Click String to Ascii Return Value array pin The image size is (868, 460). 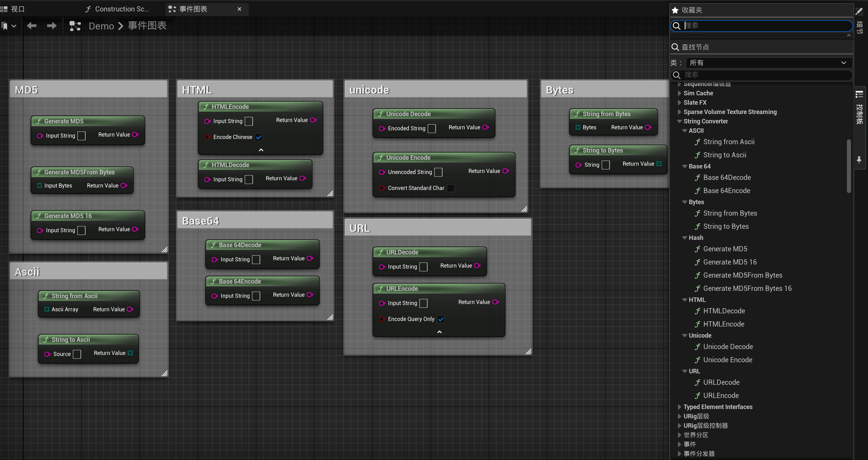[130, 353]
